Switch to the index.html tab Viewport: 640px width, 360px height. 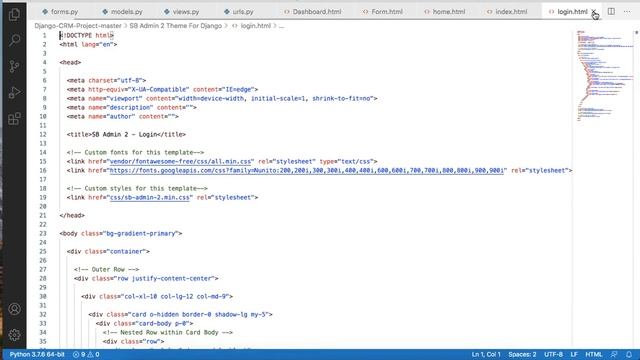(x=507, y=12)
